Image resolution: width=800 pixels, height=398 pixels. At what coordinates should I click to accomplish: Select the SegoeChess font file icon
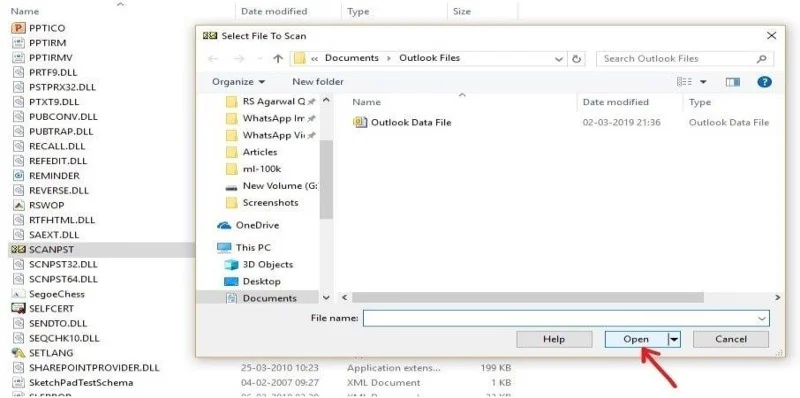(x=18, y=294)
